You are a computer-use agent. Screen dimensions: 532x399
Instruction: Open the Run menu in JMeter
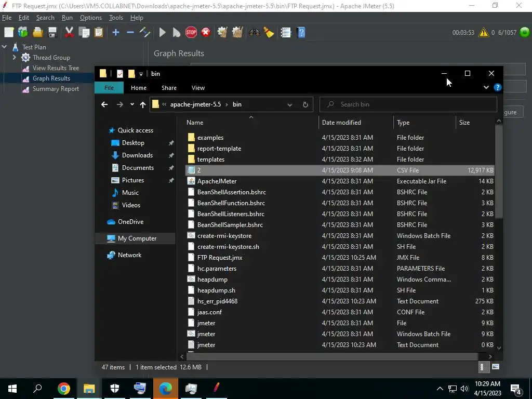67,18
